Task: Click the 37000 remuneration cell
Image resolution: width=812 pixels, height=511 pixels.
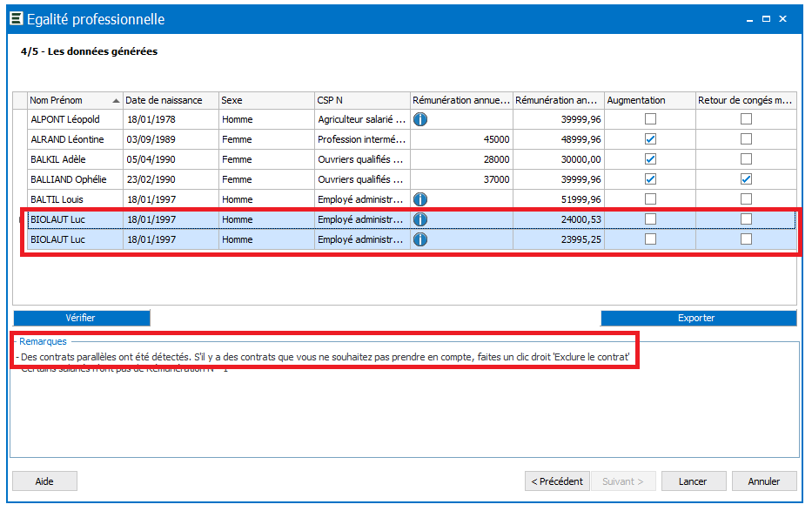Action: click(461, 179)
